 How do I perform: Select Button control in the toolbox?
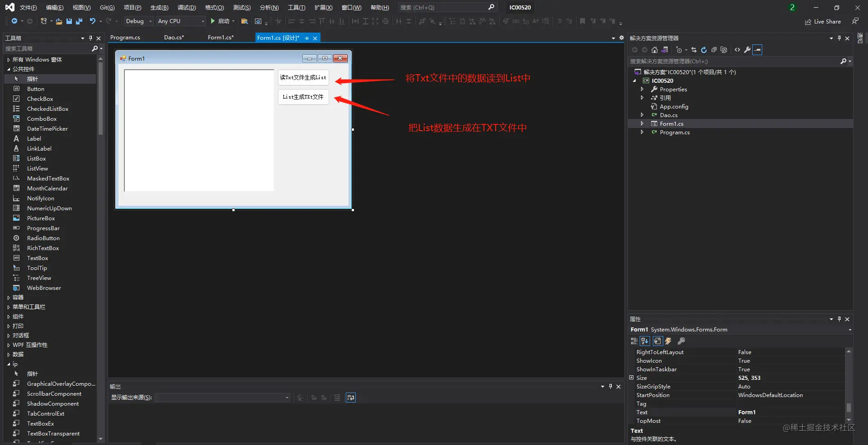click(x=36, y=89)
